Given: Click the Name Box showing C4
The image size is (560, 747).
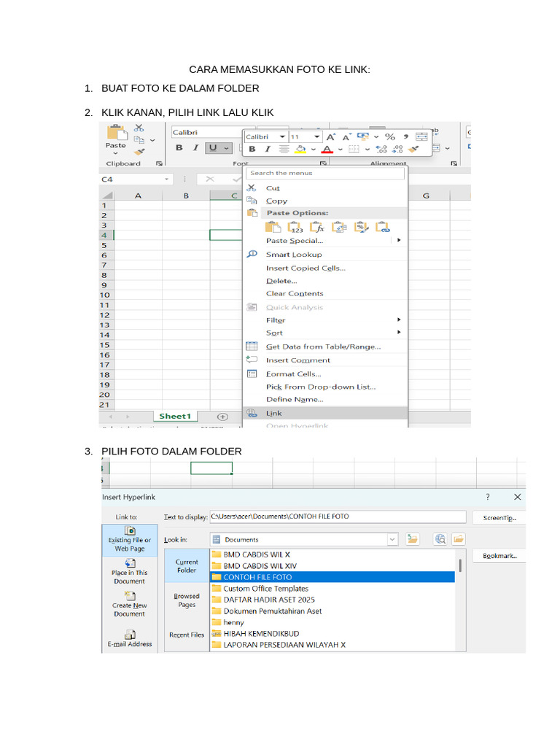Looking at the screenshot, I should click(x=135, y=179).
